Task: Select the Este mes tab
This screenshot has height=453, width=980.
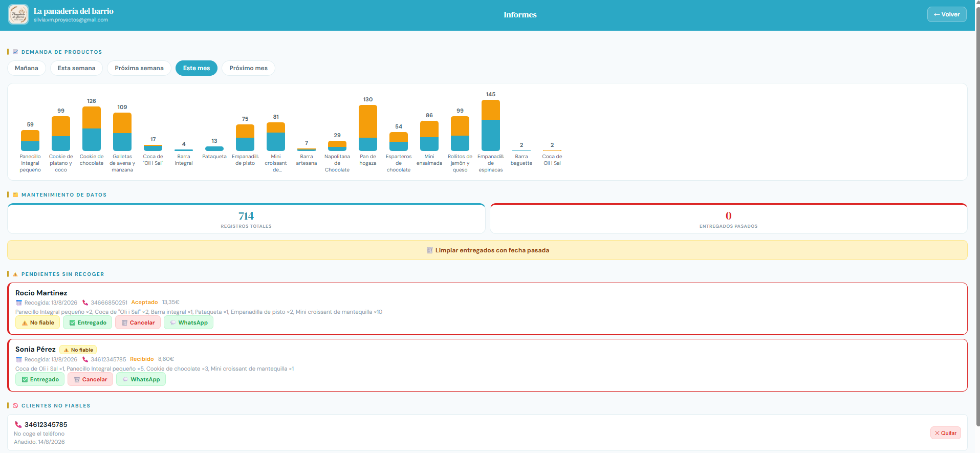Action: pyautogui.click(x=197, y=68)
